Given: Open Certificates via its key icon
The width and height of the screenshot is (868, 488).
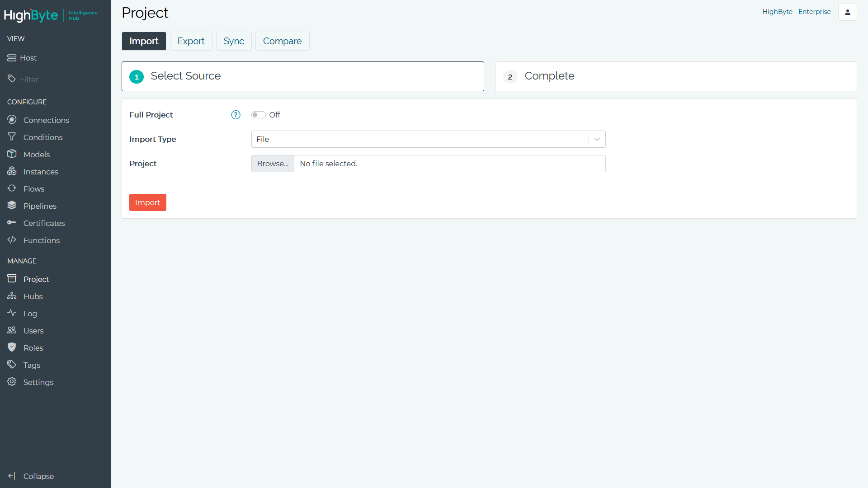Looking at the screenshot, I should (x=12, y=223).
